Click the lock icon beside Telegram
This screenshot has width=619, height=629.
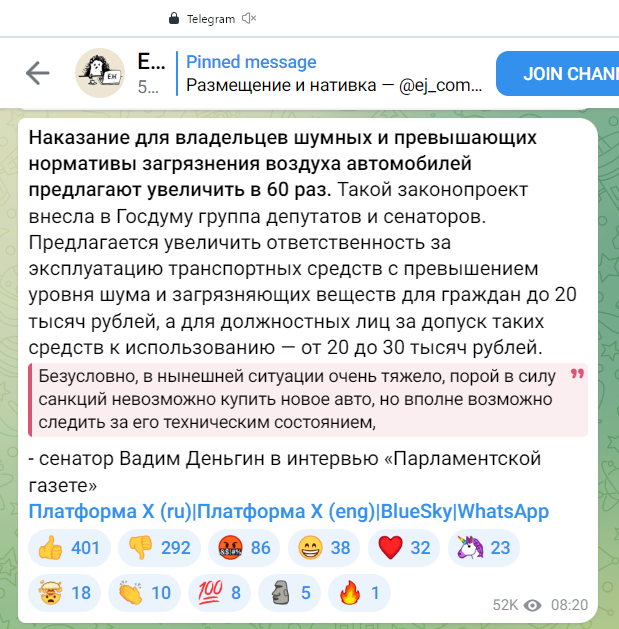(174, 18)
